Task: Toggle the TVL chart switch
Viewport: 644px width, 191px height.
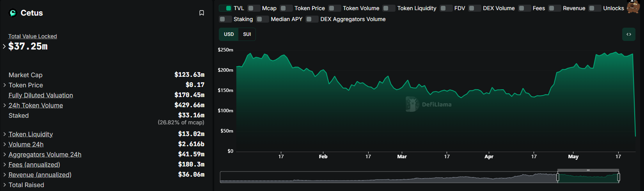Action: [x=225, y=8]
